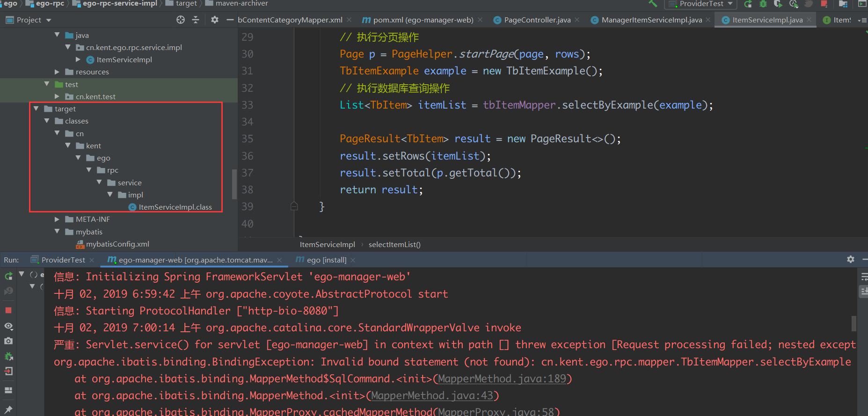868x416 pixels.
Task: Hide the Project tool window
Action: pos(230,20)
